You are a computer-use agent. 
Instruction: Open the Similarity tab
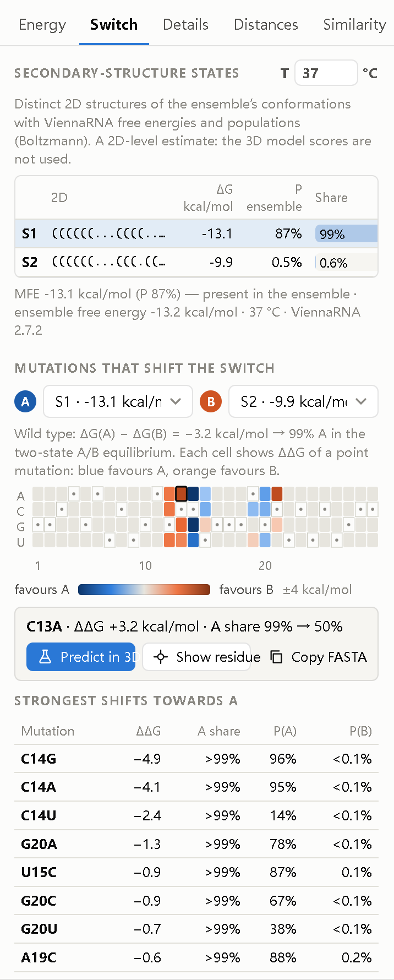click(354, 25)
